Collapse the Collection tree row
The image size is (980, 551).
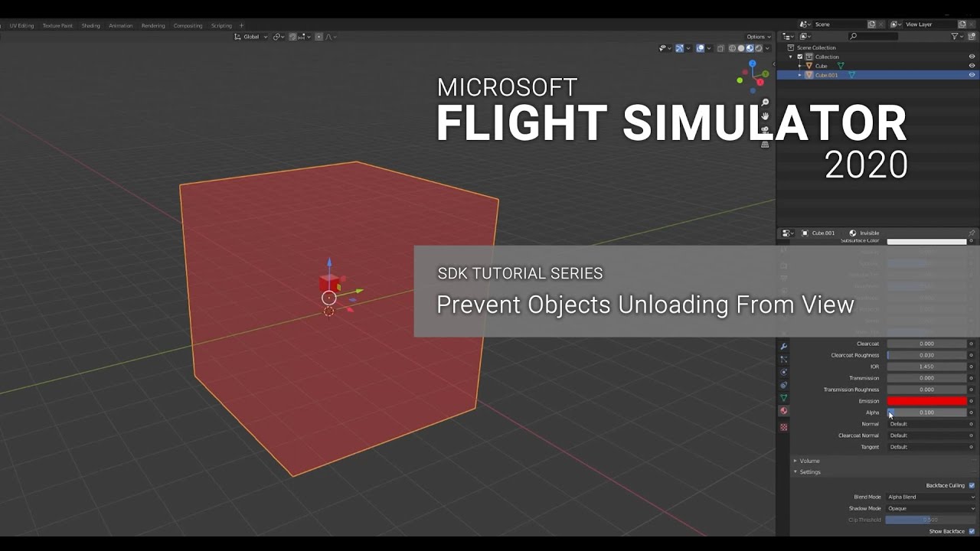tap(791, 57)
